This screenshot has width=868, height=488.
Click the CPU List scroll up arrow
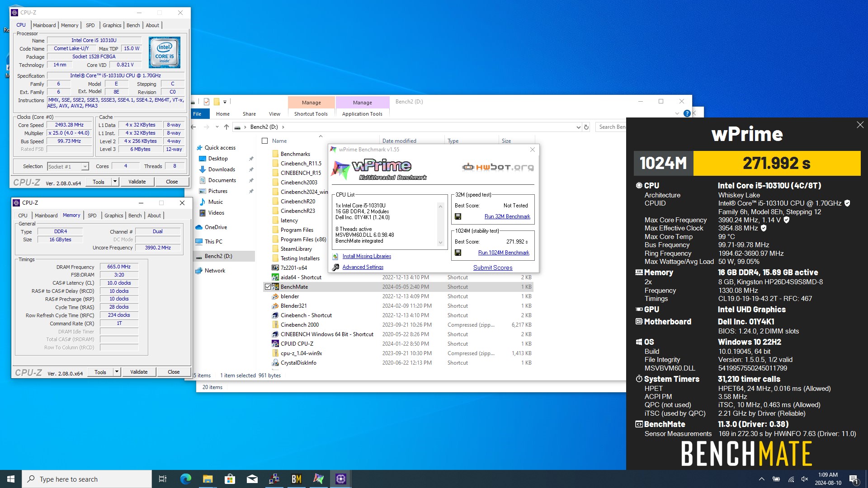point(440,206)
